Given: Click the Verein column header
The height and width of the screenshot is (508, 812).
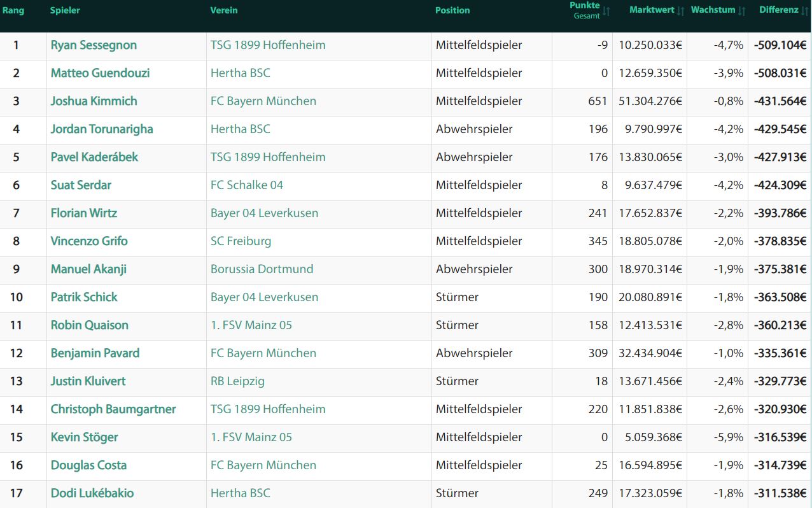Looking at the screenshot, I should 223,10.
